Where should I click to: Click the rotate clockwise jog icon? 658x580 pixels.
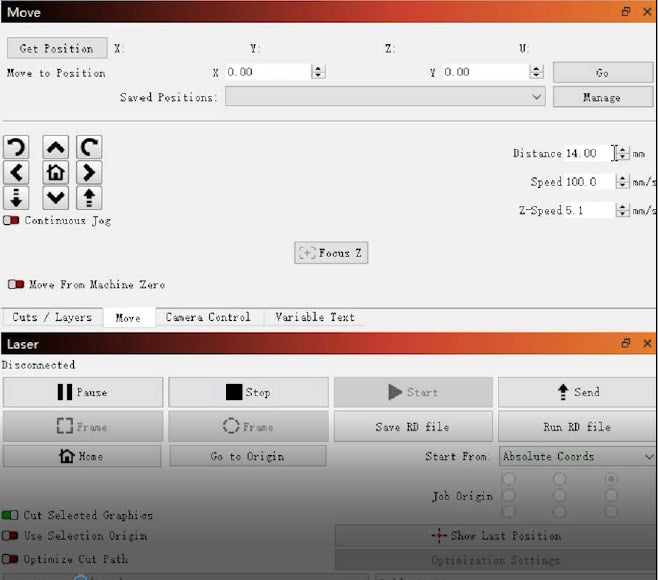click(x=89, y=148)
